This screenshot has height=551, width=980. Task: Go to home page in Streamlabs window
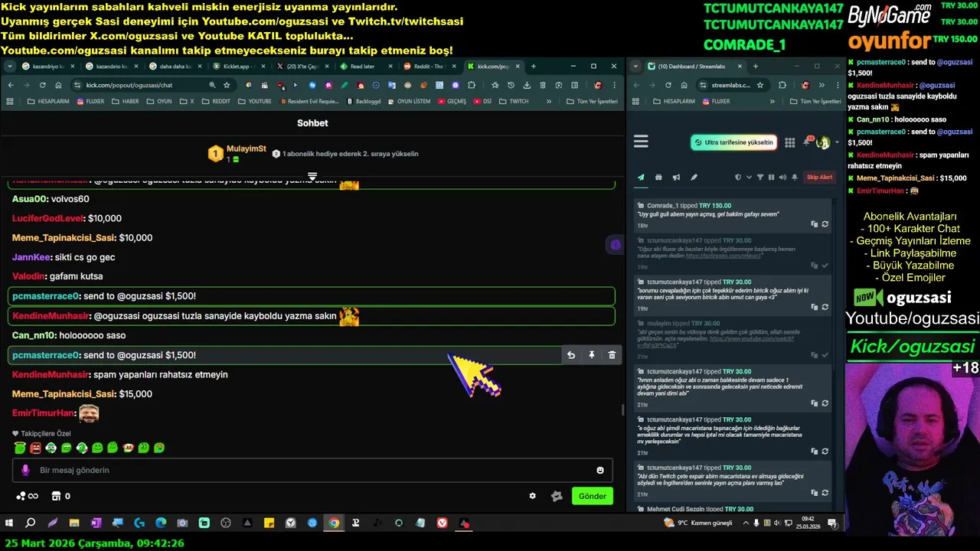tap(684, 85)
